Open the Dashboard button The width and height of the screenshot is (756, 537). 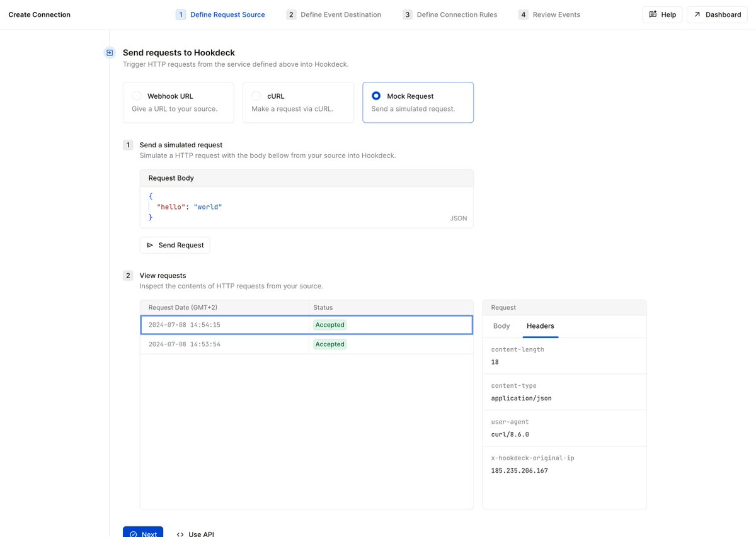click(717, 14)
